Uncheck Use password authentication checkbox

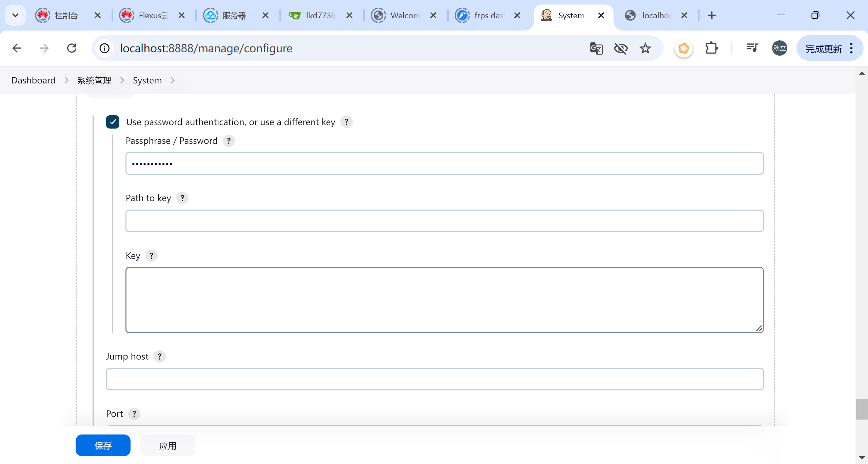pyautogui.click(x=113, y=122)
